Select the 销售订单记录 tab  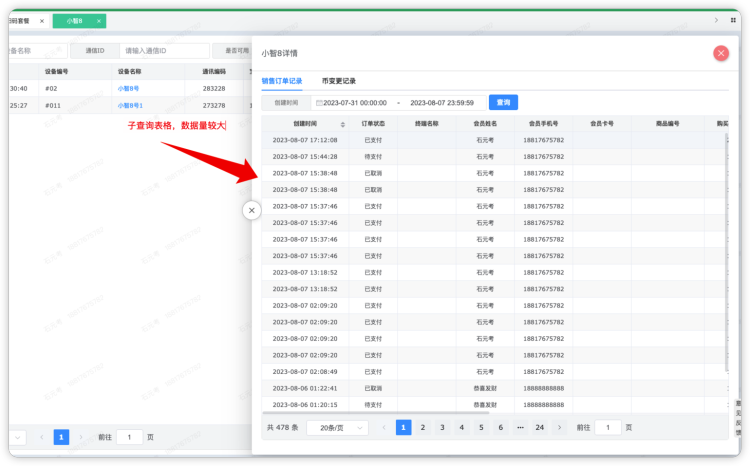282,81
